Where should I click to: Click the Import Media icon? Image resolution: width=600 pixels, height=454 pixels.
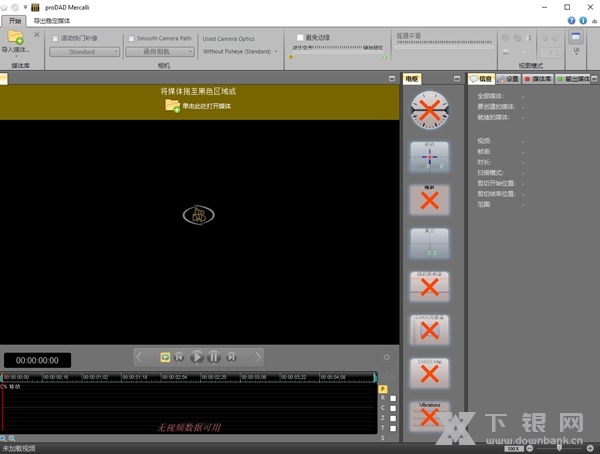pyautogui.click(x=16, y=40)
